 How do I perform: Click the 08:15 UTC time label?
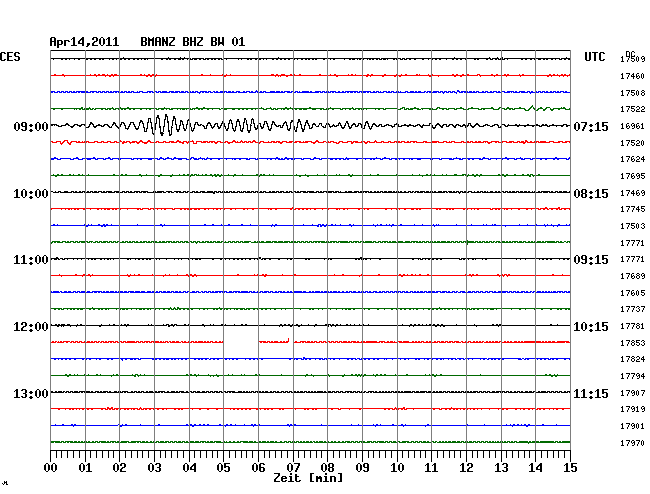tap(591, 194)
